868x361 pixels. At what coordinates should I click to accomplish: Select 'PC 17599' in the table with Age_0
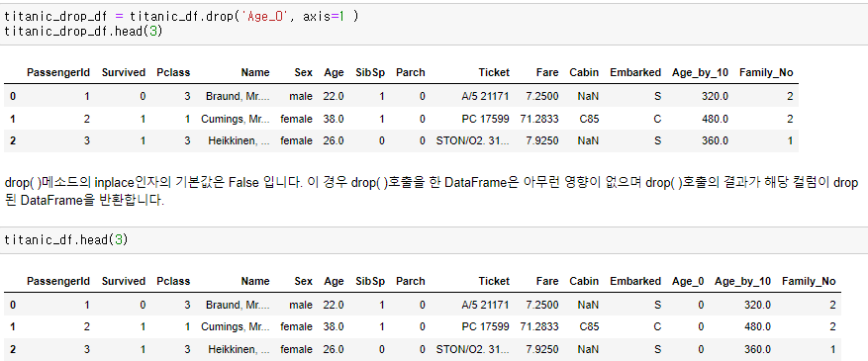click(x=486, y=326)
